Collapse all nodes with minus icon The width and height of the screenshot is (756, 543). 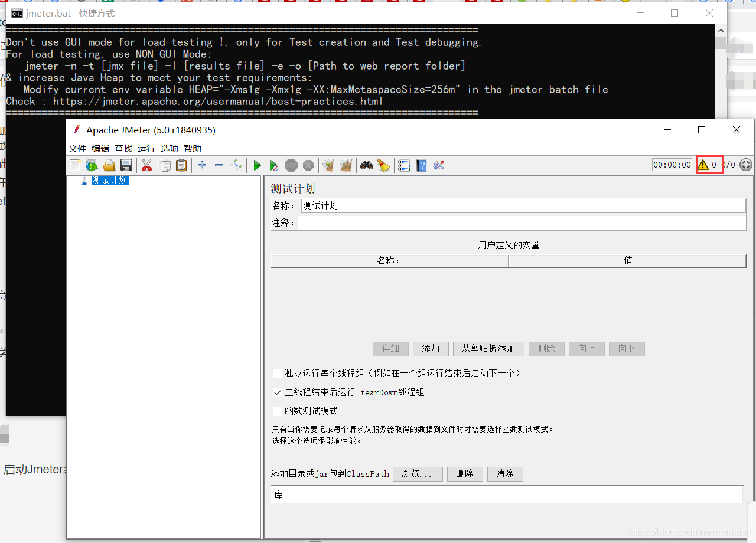pyautogui.click(x=219, y=165)
